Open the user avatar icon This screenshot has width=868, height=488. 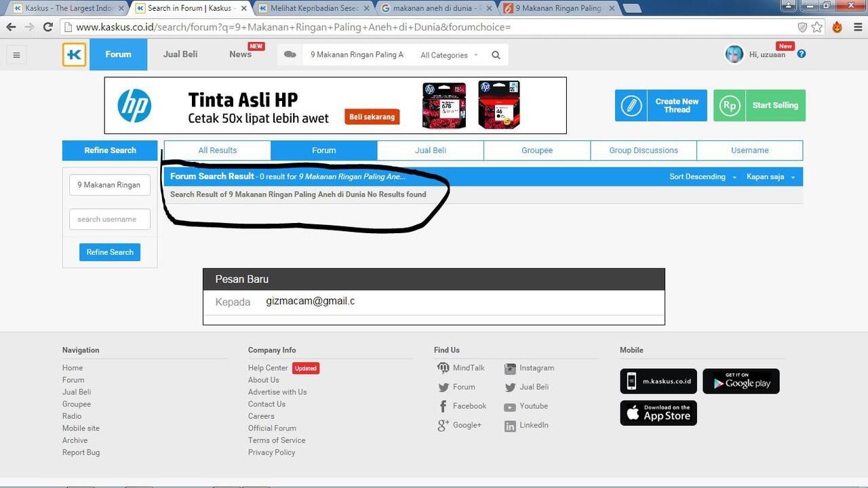tap(734, 55)
